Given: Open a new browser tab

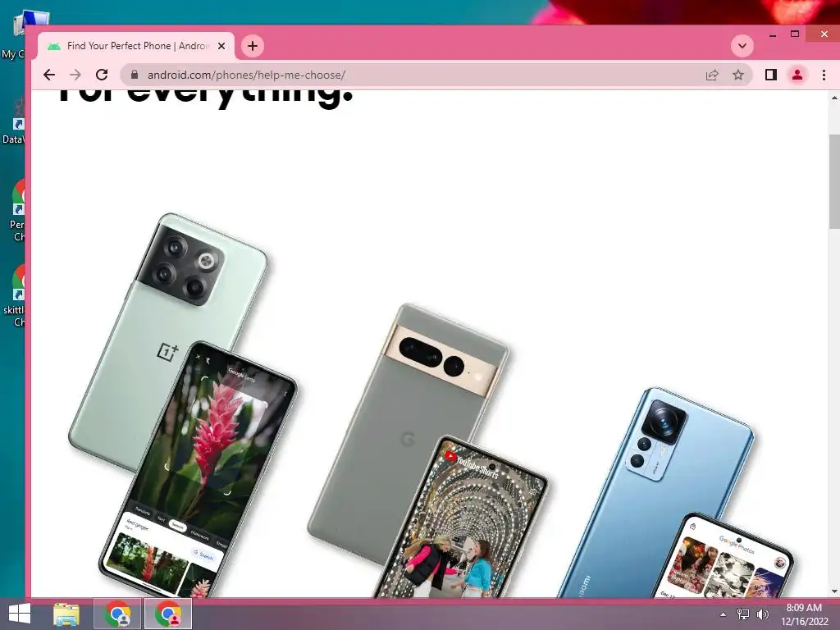Looking at the screenshot, I should point(253,46).
